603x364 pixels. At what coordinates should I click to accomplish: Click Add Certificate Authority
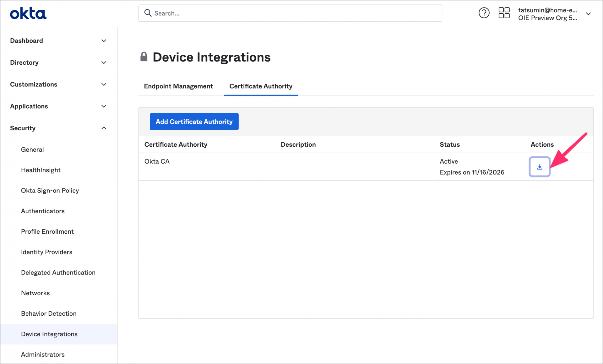coord(194,122)
